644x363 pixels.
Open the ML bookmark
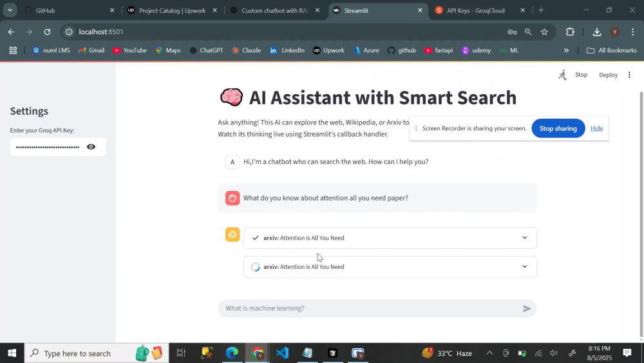(509, 50)
